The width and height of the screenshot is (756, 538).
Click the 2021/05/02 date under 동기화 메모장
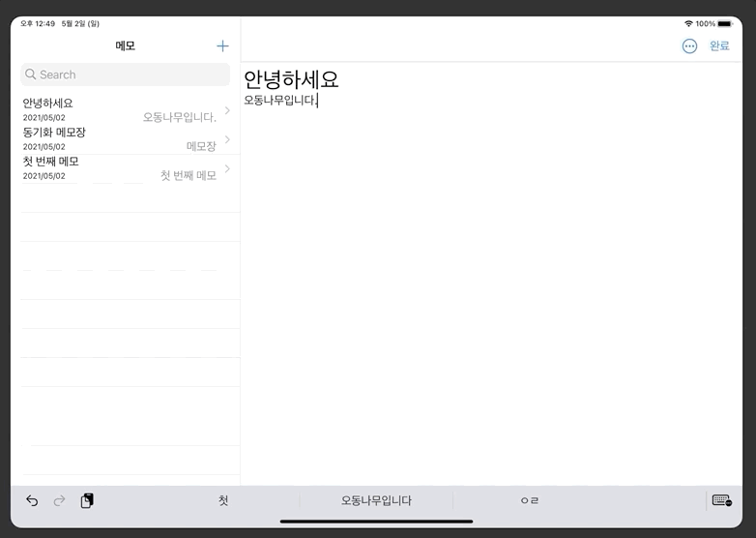44,147
